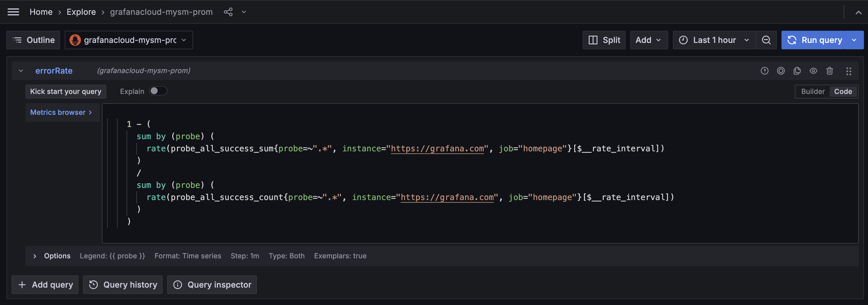Open the hamburger navigation menu
Viewport: 868px width, 305px height.
tap(13, 12)
